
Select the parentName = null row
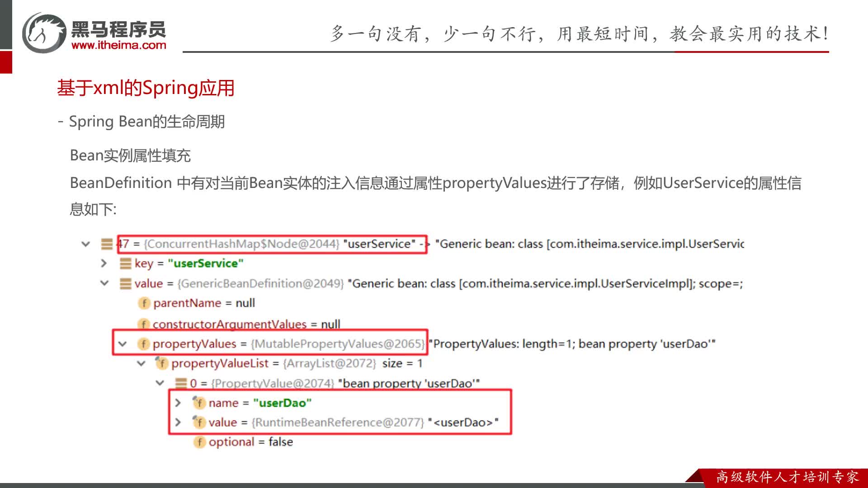tap(196, 303)
